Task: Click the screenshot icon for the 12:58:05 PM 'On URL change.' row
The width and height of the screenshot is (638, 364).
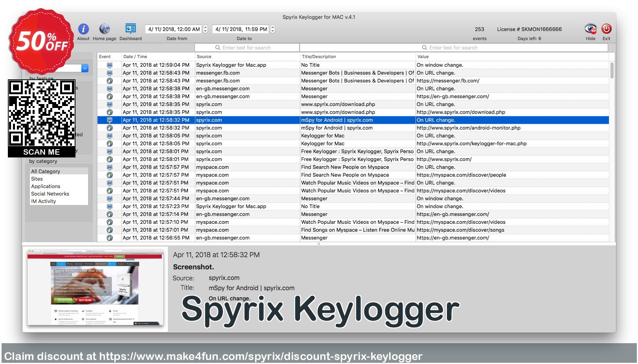Action: pyautogui.click(x=110, y=136)
